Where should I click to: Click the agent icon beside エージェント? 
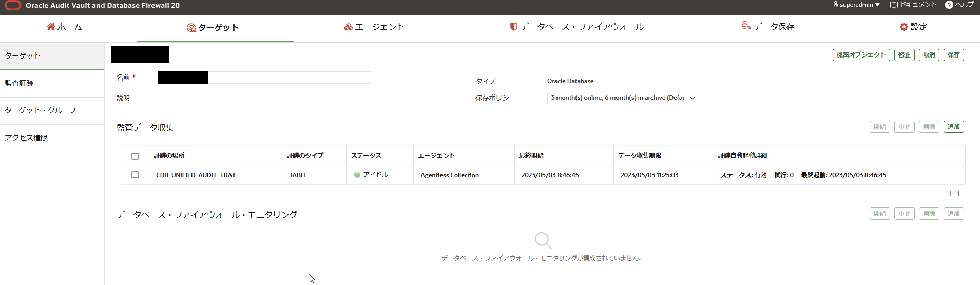(x=349, y=27)
